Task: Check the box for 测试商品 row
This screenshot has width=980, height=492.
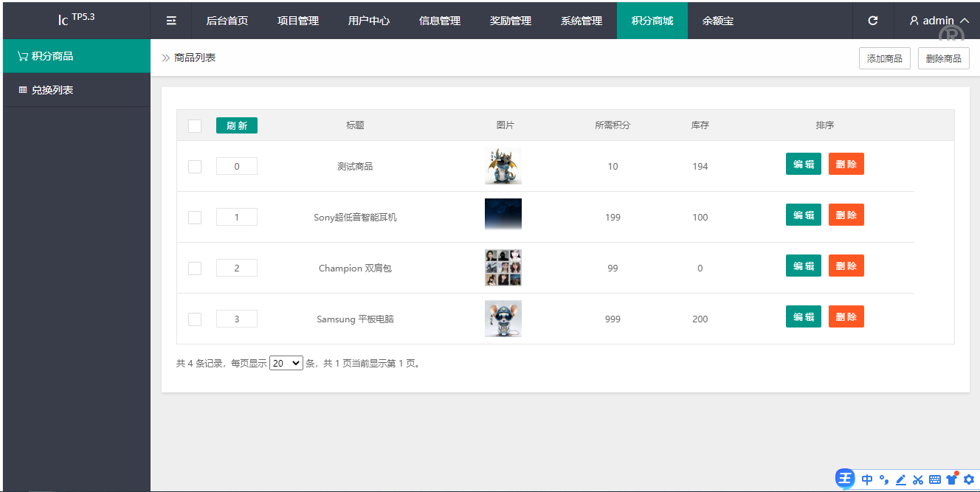Action: [x=195, y=167]
